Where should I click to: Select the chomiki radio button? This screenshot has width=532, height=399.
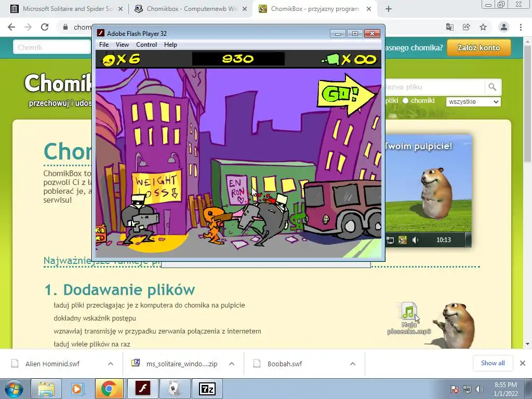405,101
